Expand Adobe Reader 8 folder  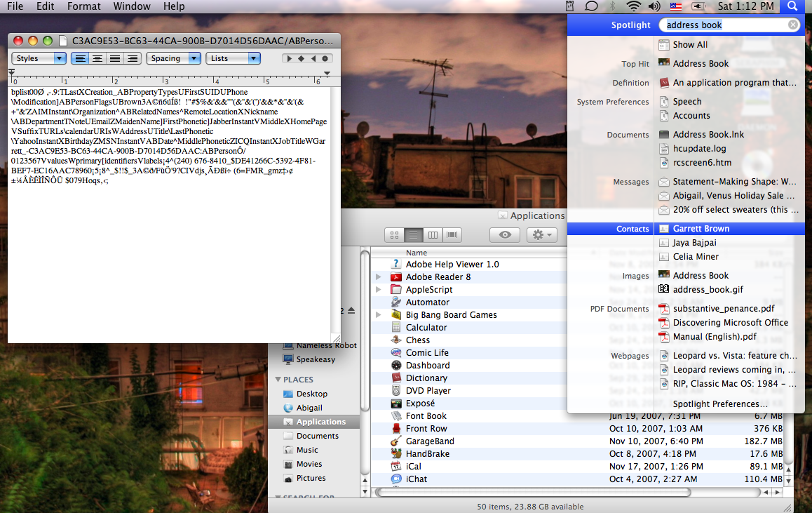(379, 277)
